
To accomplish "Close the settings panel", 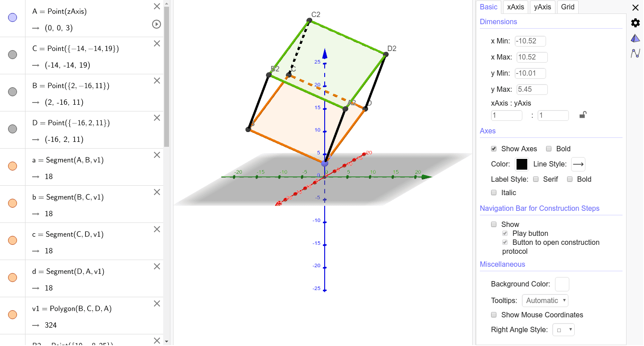I will (635, 7).
